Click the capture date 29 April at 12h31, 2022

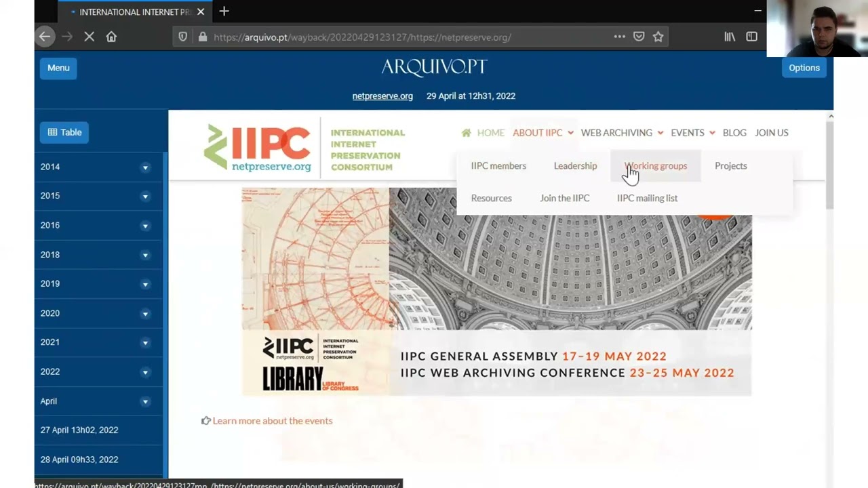pyautogui.click(x=471, y=96)
